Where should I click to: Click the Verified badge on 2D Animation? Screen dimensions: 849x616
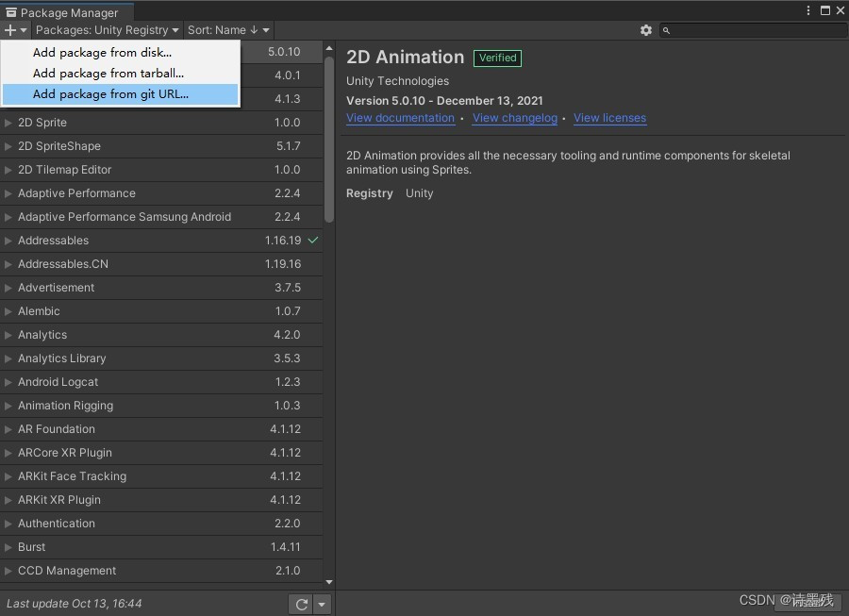coord(497,58)
